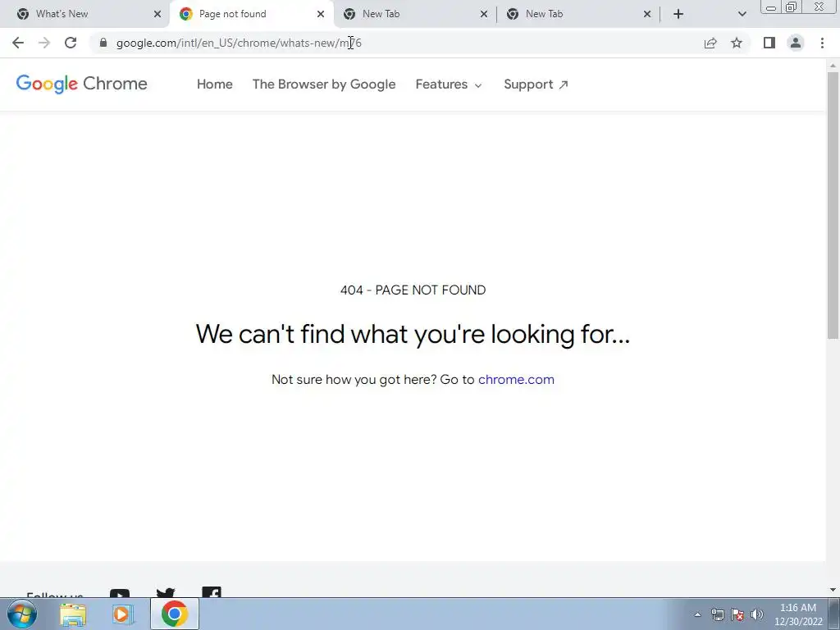Close the second New Tab
840x630 pixels.
click(647, 14)
